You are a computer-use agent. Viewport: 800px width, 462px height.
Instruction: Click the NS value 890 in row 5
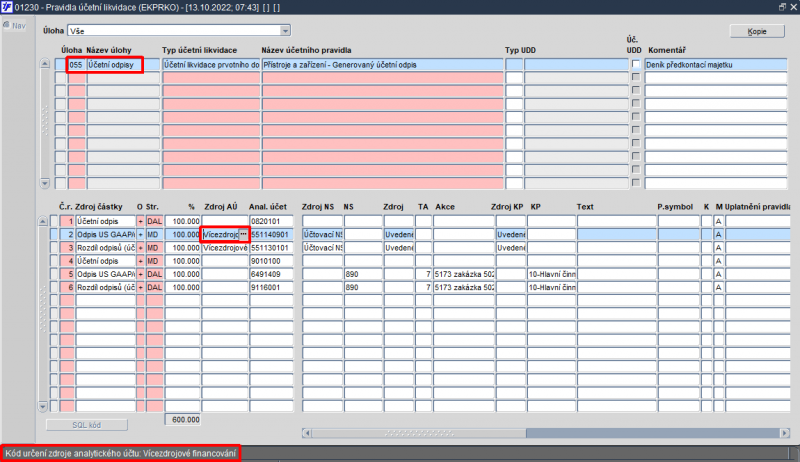[x=363, y=274]
